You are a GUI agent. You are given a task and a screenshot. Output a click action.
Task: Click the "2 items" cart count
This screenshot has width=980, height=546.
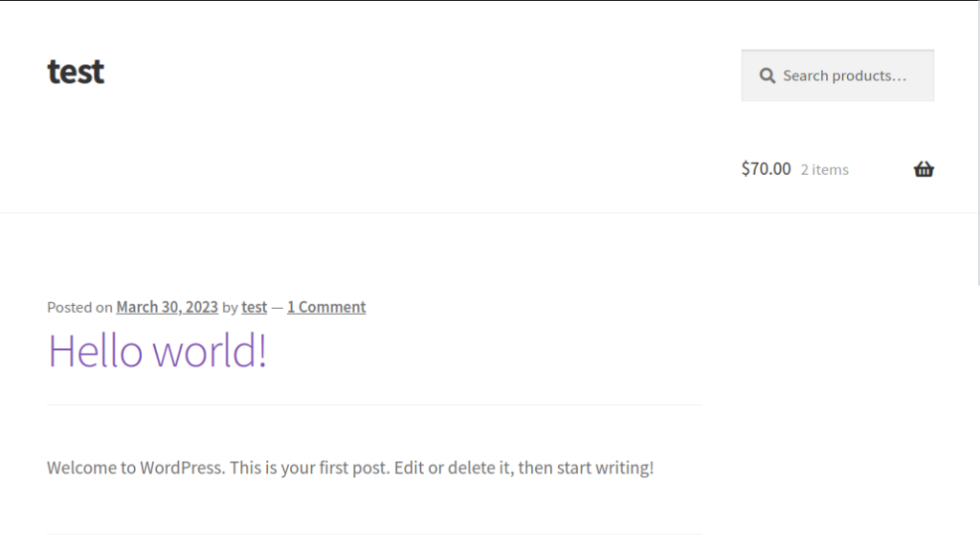pos(824,170)
